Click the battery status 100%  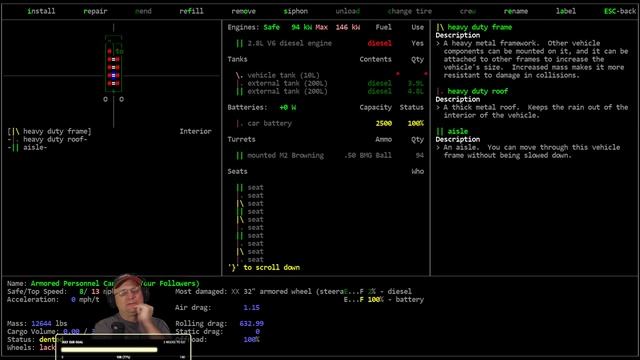[416, 123]
